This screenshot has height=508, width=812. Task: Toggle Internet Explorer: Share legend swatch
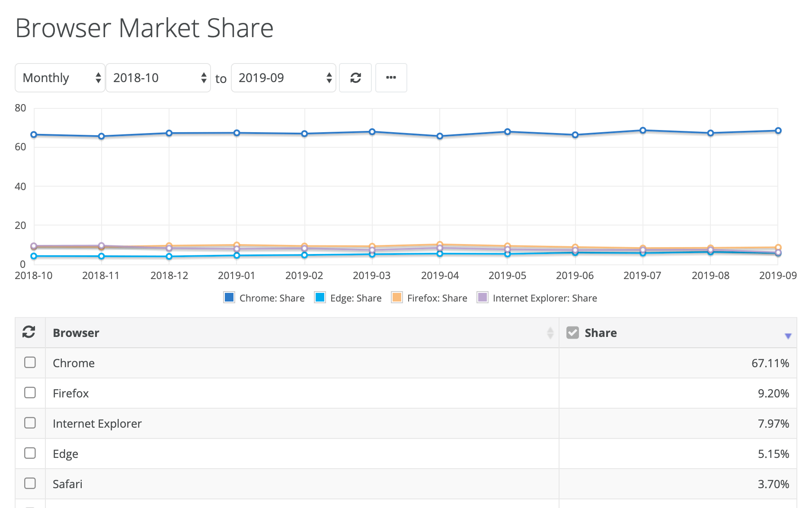pos(483,298)
